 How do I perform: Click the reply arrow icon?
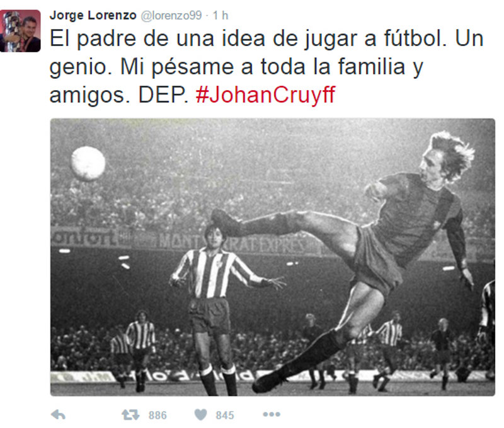(x=58, y=415)
